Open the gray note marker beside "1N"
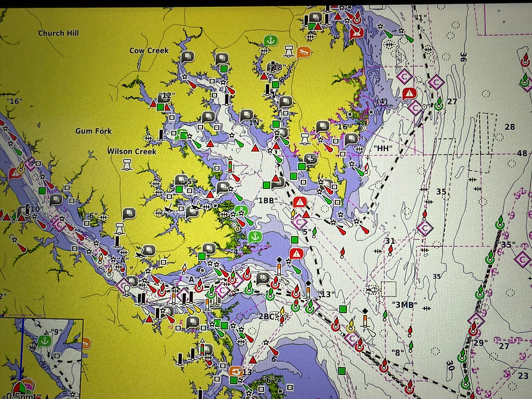The image size is (532, 399). tap(246, 116)
